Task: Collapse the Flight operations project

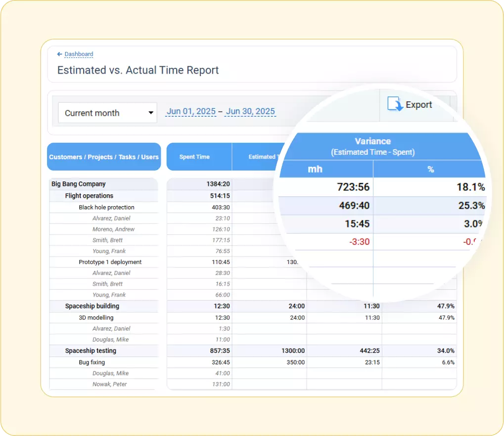Action: click(x=89, y=196)
